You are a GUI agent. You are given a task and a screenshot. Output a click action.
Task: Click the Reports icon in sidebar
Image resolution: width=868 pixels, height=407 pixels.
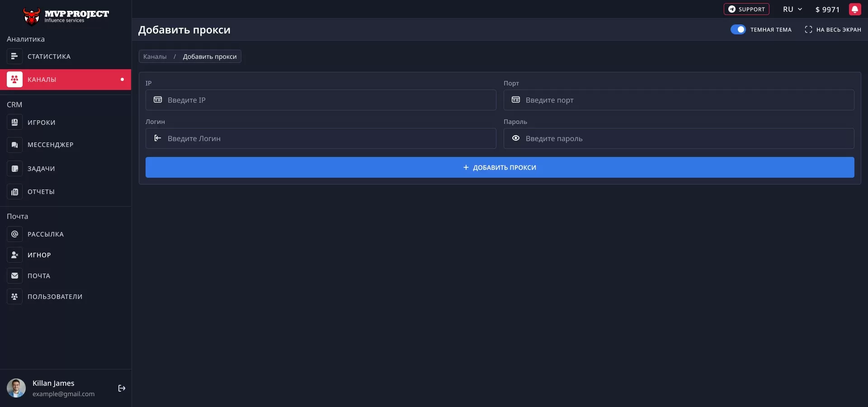pos(14,192)
